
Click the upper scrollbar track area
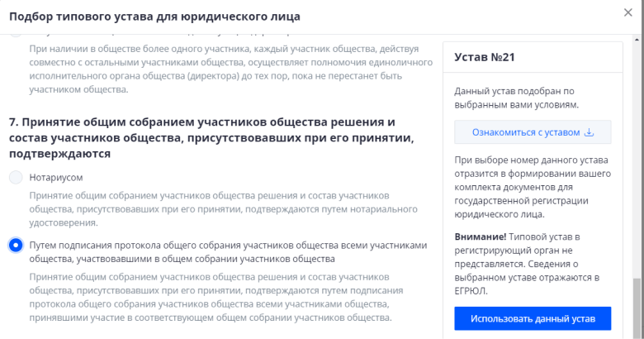(637, 124)
